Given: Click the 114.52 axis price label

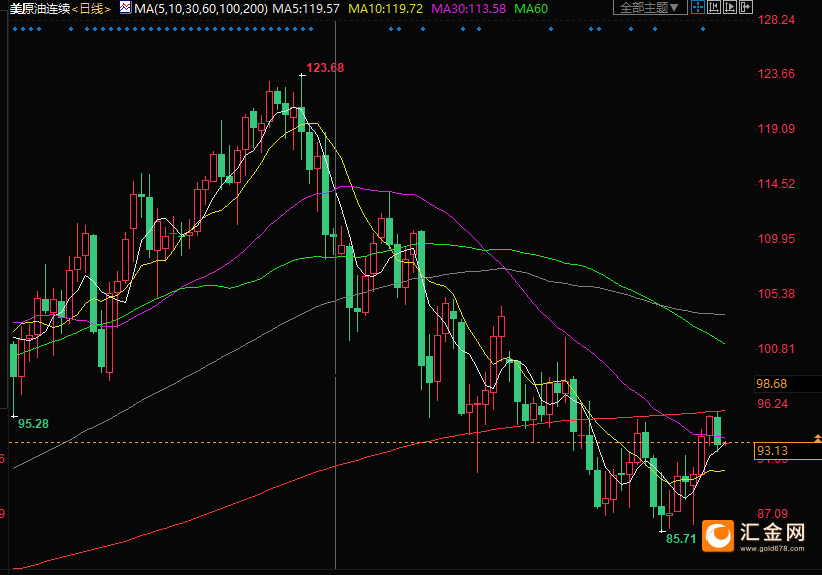Looking at the screenshot, I should click(x=776, y=184).
